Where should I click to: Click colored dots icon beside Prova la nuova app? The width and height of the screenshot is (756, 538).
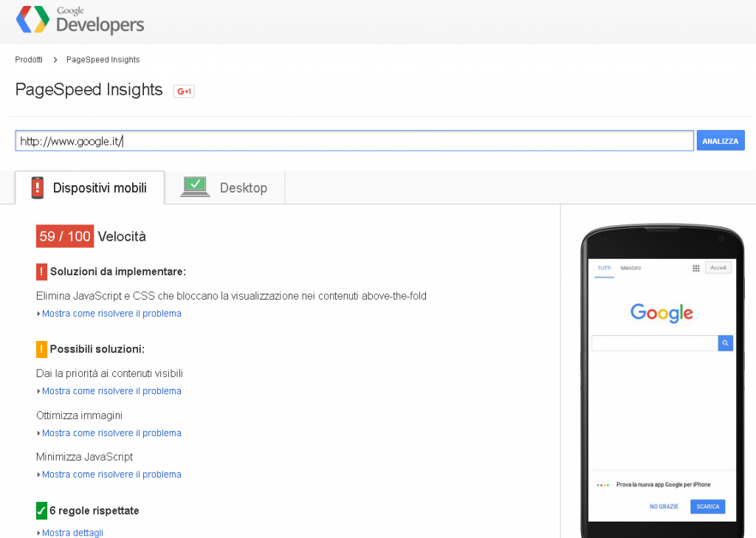602,485
